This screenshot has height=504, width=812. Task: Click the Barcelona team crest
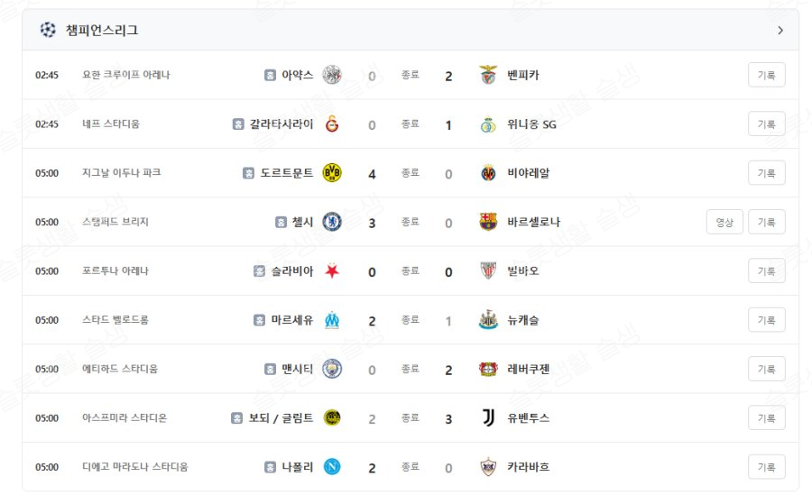click(488, 222)
